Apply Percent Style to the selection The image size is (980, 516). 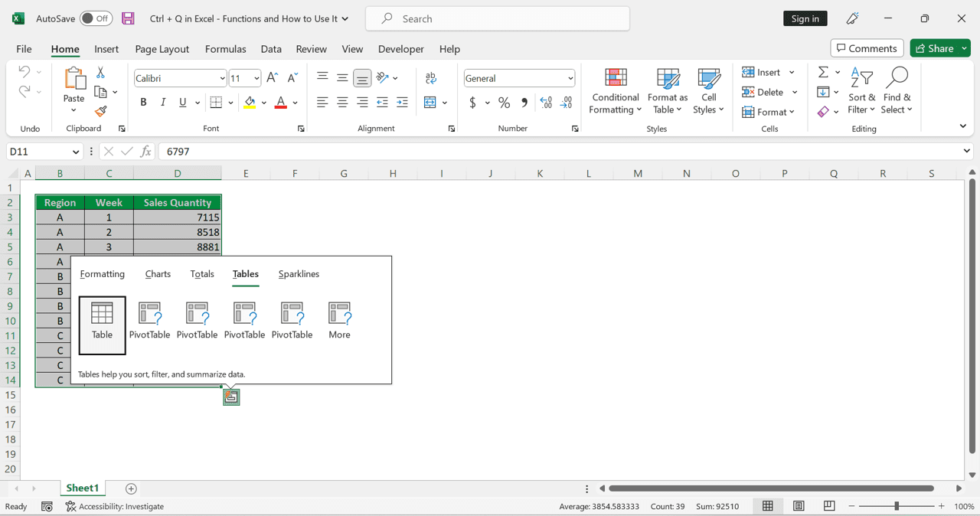pos(503,102)
